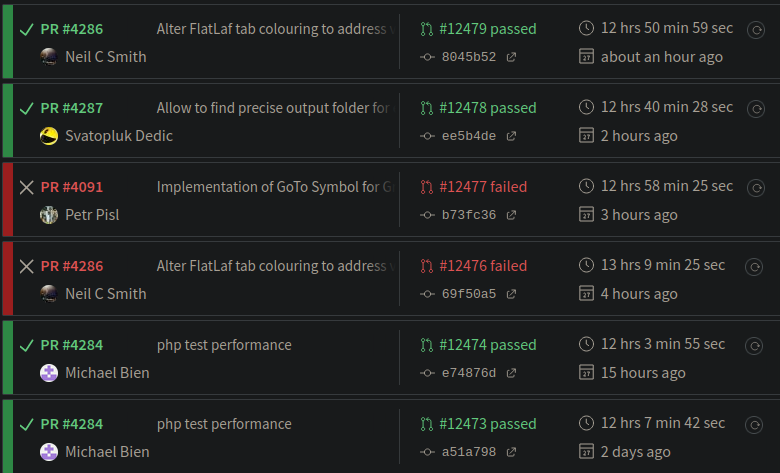Click the external link icon next to a51a798
Viewport: 780px width, 473px height.
[x=512, y=452]
